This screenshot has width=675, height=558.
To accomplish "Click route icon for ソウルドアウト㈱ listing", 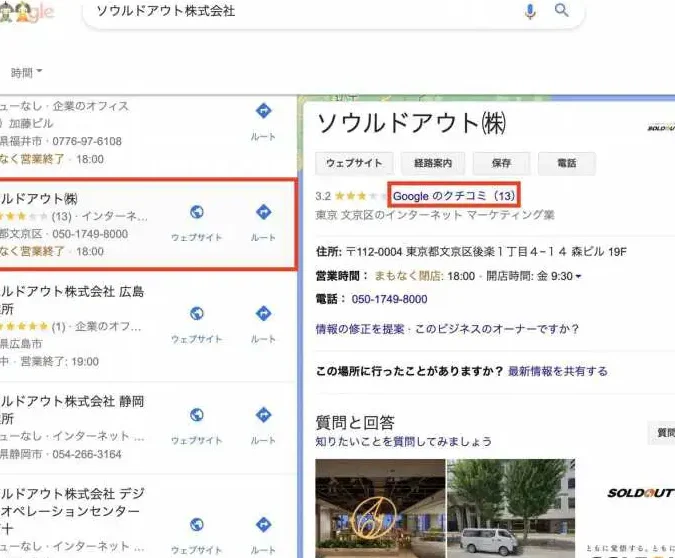I will tap(263, 212).
